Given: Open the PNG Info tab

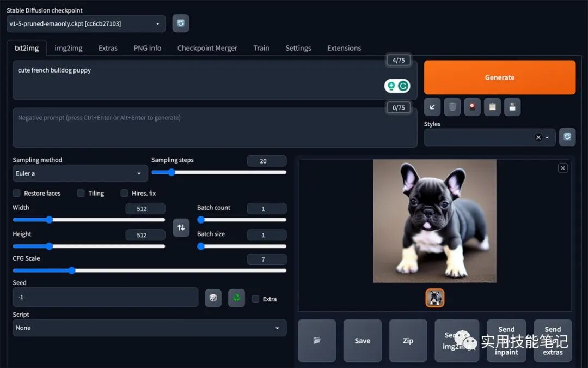Looking at the screenshot, I should pyautogui.click(x=148, y=48).
